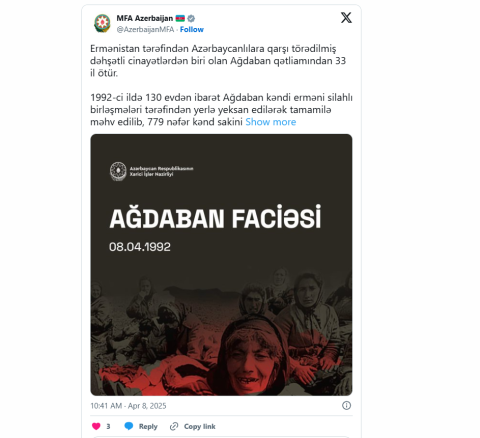
Task: Click the MFA Azerbaijan profile avatar
Action: 102,23
